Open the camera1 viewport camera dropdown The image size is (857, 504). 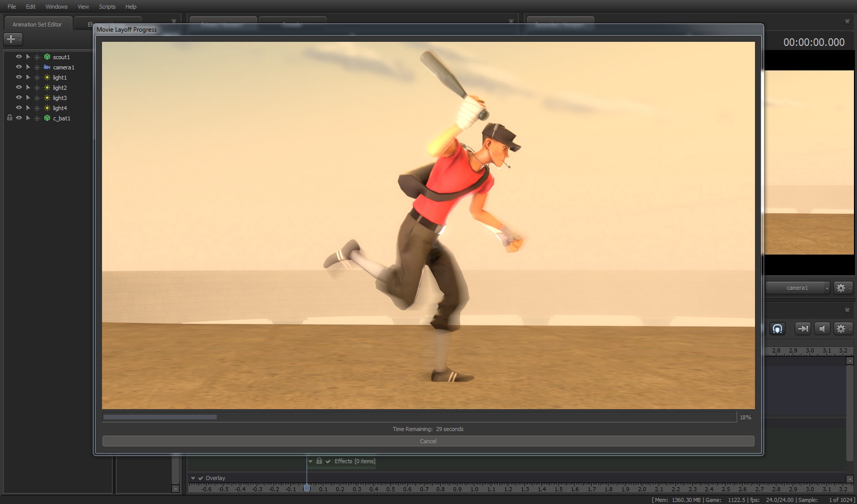[x=798, y=288]
